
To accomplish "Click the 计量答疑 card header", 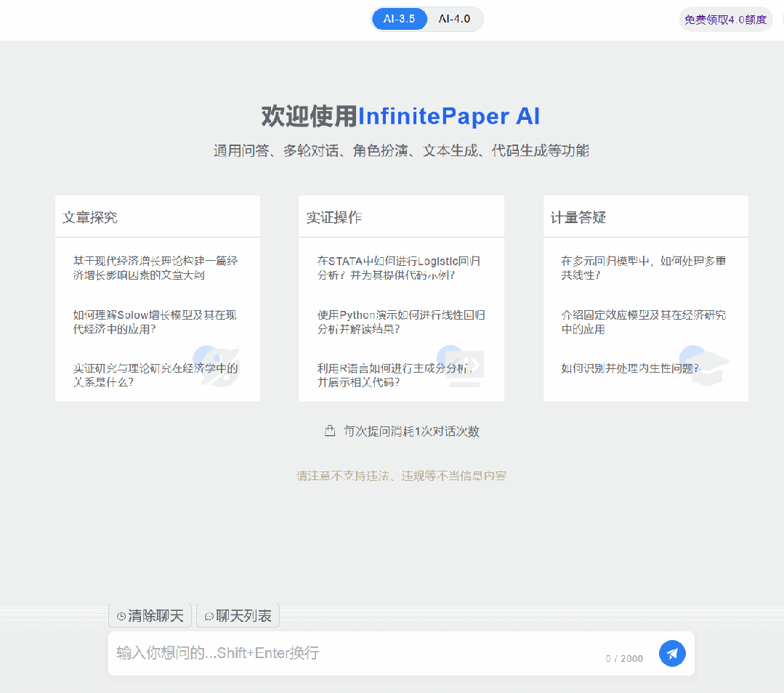I will (x=645, y=217).
